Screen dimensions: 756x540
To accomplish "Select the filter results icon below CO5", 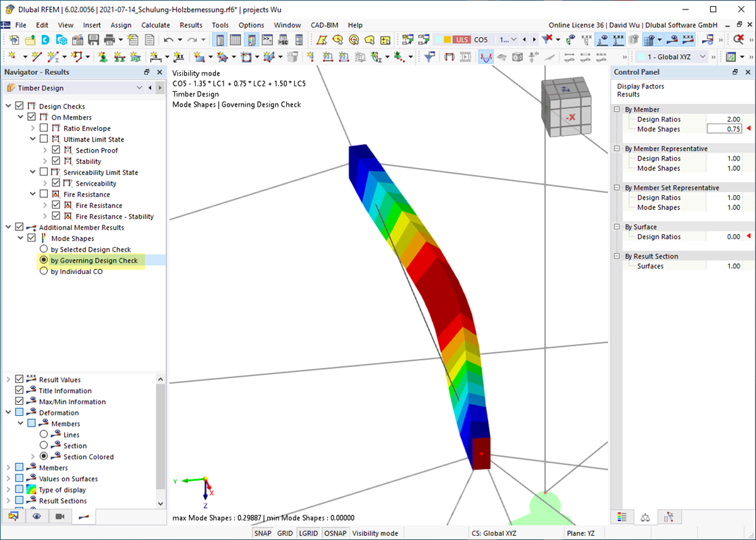I will click(547, 40).
